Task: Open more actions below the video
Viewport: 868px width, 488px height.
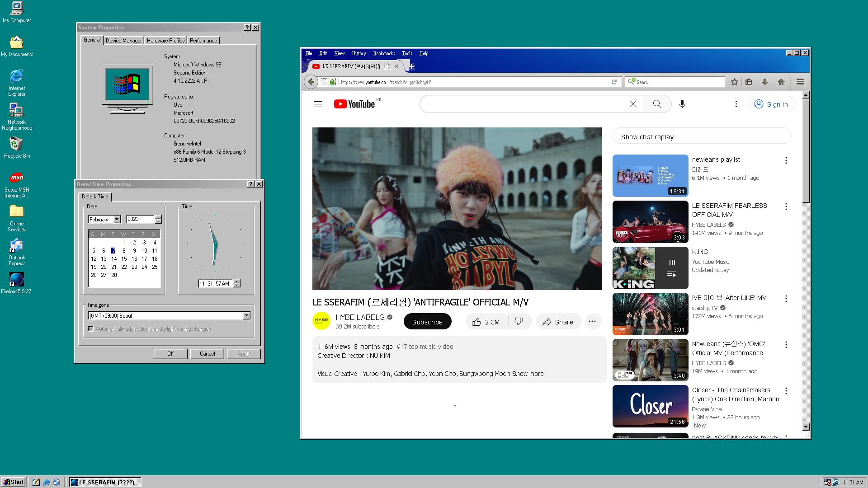Action: pos(592,322)
